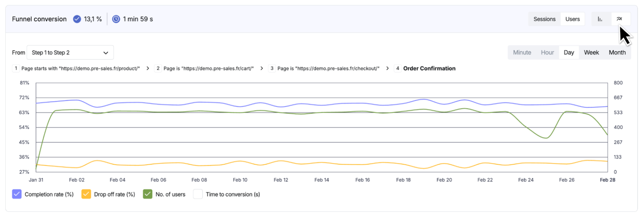Toggle Completion rate (%) checkbox
Screen dimensions: 644x217
click(x=17, y=194)
